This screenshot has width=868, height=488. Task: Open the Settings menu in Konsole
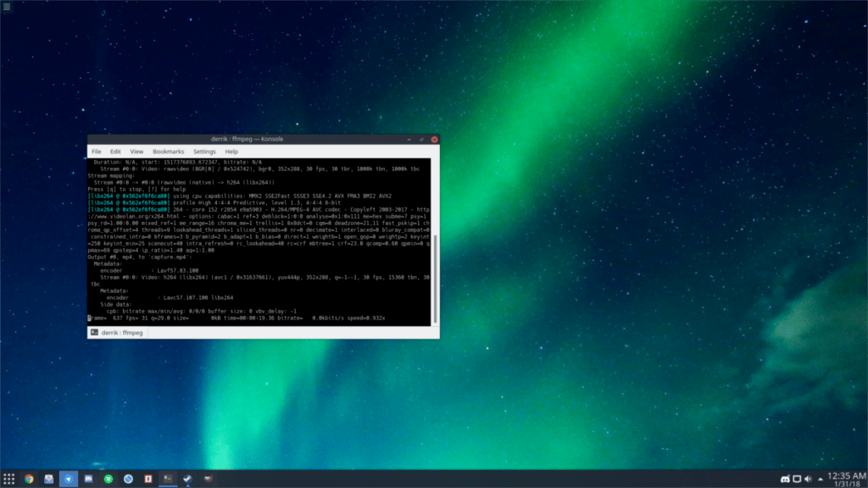pyautogui.click(x=203, y=151)
